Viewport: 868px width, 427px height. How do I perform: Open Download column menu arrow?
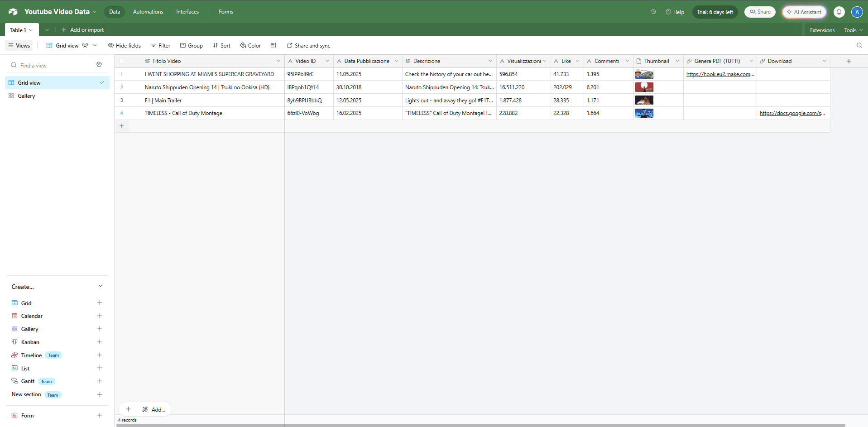pyautogui.click(x=825, y=61)
